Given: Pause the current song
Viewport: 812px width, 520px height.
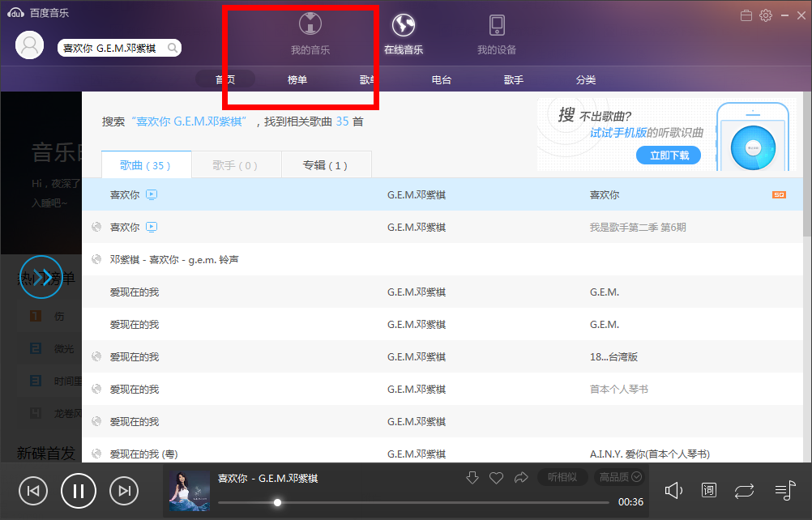Looking at the screenshot, I should click(x=79, y=491).
